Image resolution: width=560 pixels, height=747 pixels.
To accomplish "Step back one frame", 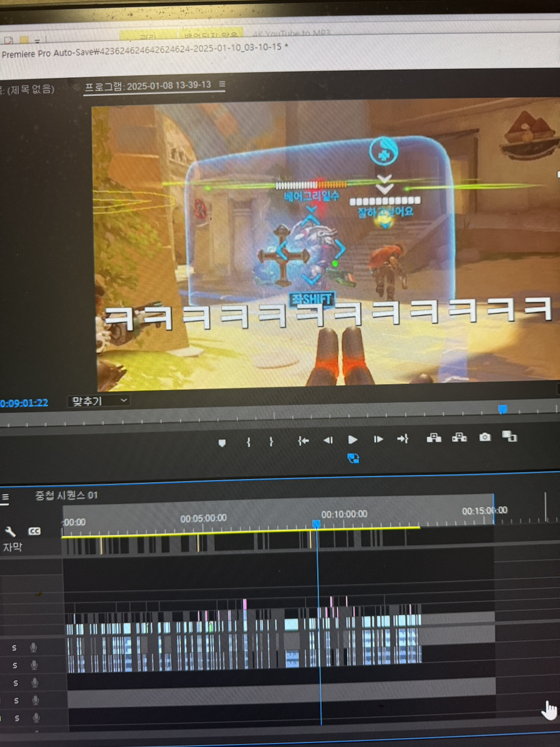I will tap(328, 440).
